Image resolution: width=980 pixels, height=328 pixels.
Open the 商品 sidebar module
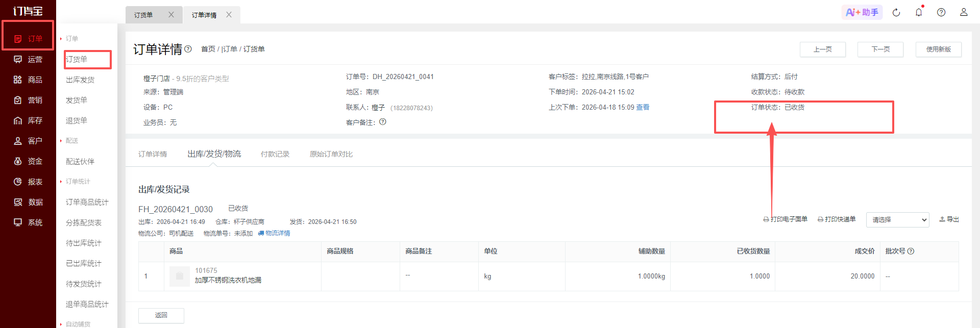(28, 80)
